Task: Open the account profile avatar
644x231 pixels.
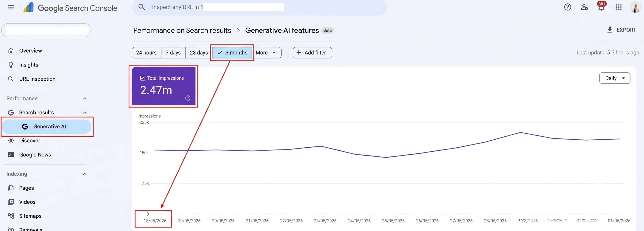Action: [635, 7]
